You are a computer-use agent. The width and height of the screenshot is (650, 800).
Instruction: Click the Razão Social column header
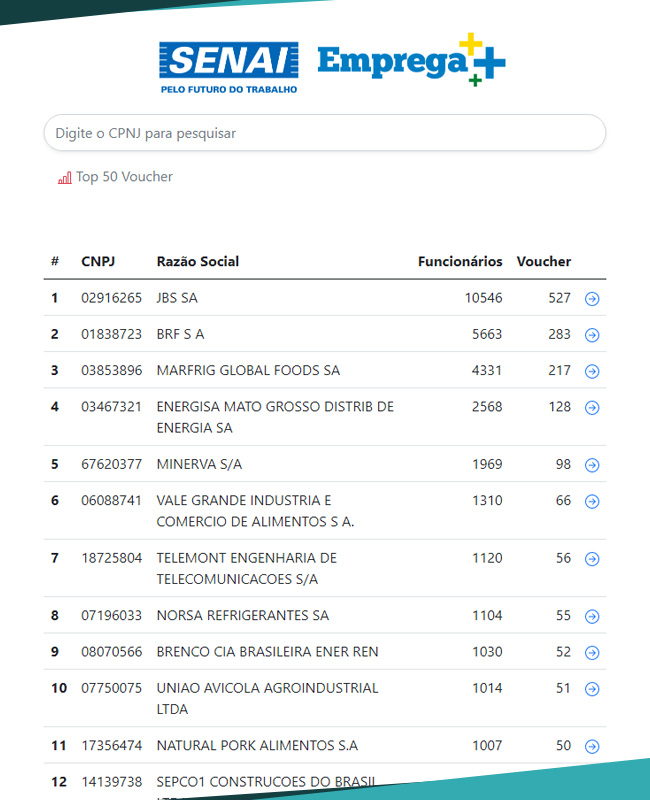pos(198,261)
